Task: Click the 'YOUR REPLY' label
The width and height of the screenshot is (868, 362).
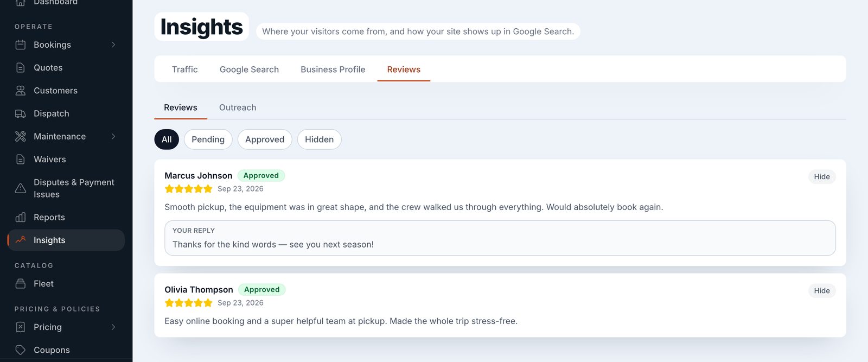Action: point(194,230)
